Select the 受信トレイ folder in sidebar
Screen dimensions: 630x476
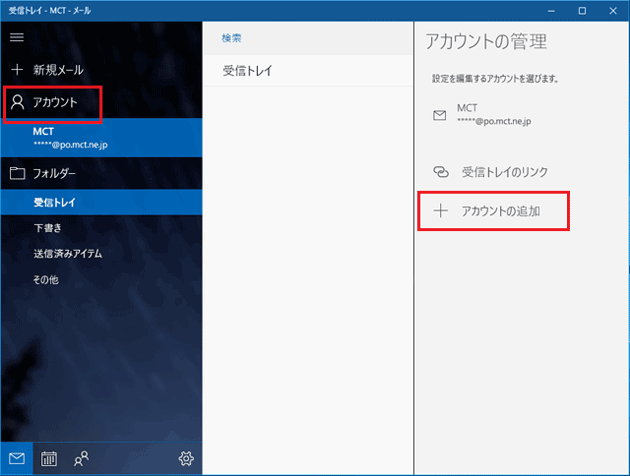click(102, 202)
